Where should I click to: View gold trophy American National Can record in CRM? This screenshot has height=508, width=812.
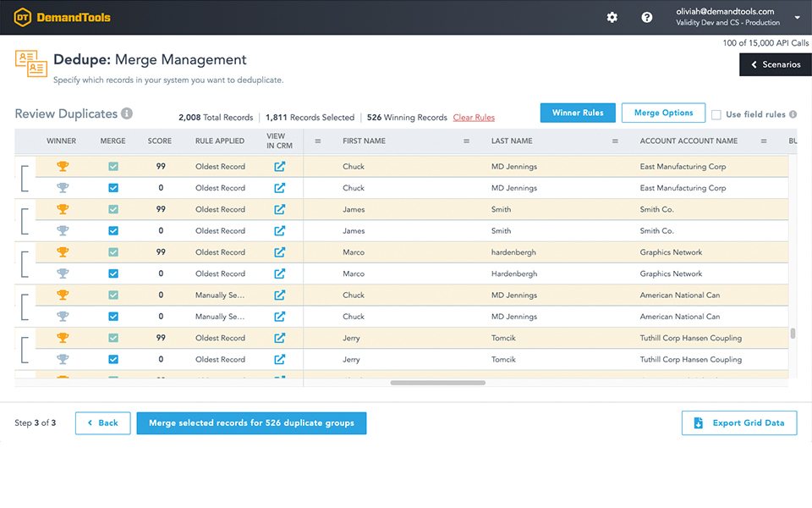[280, 295]
